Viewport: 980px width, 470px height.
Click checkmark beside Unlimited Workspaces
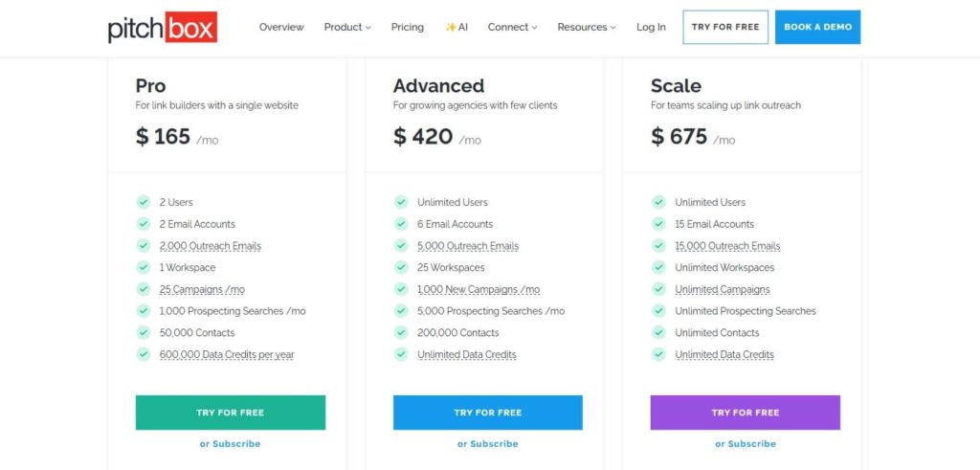tap(658, 267)
